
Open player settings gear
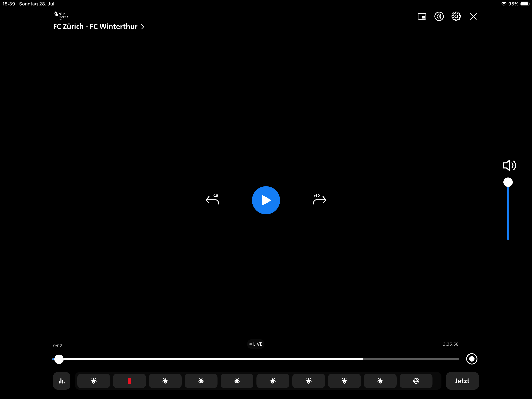456,16
